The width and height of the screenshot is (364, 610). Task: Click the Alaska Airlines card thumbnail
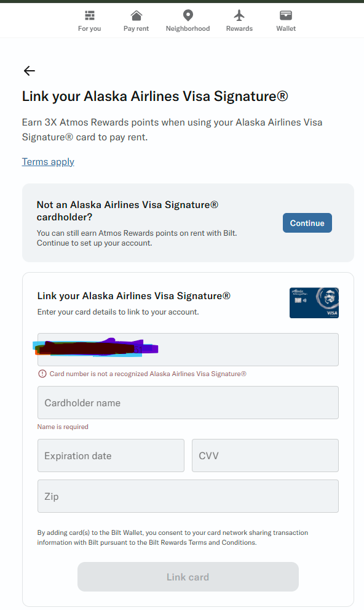pos(314,302)
